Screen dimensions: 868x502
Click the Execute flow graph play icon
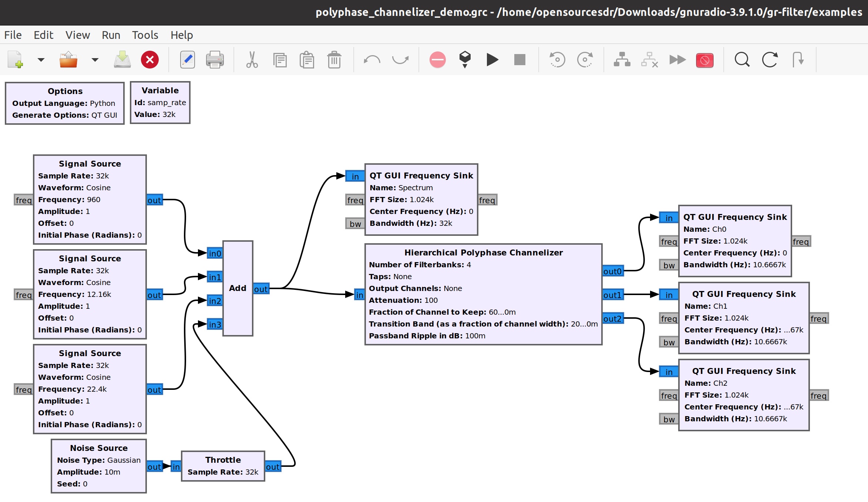[x=492, y=60]
